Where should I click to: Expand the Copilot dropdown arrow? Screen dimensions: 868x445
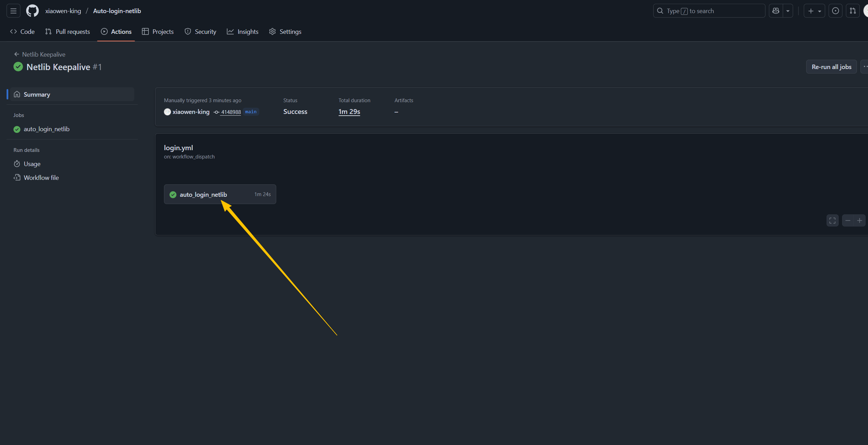pos(788,11)
